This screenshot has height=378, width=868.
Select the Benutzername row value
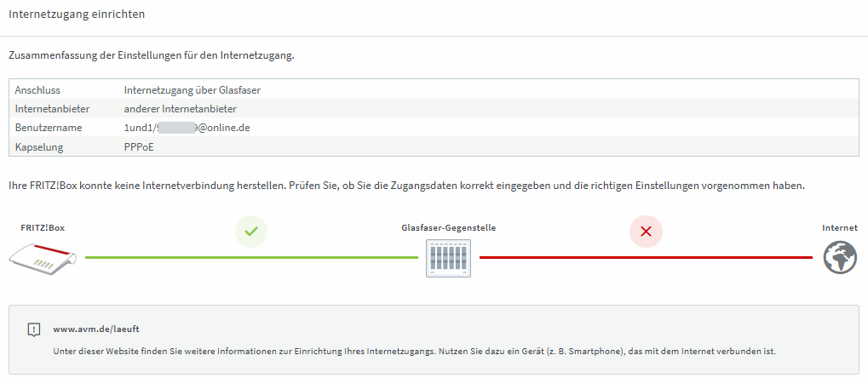187,128
